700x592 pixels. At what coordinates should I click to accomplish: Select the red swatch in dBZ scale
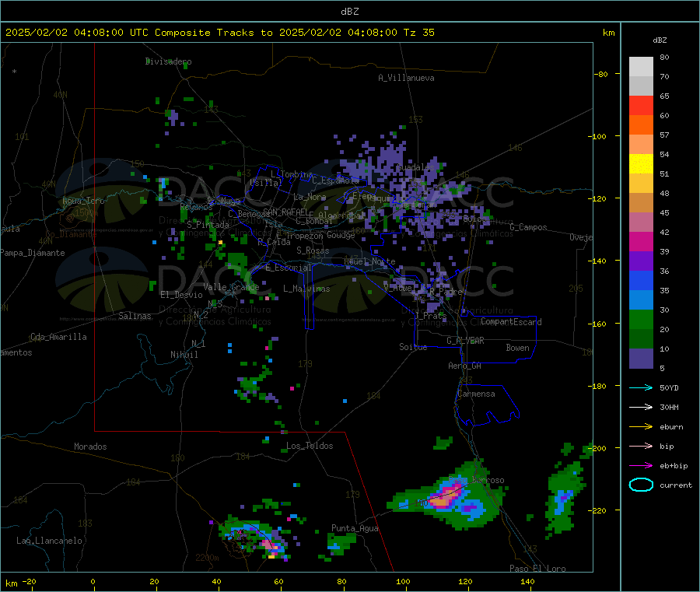[x=641, y=105]
